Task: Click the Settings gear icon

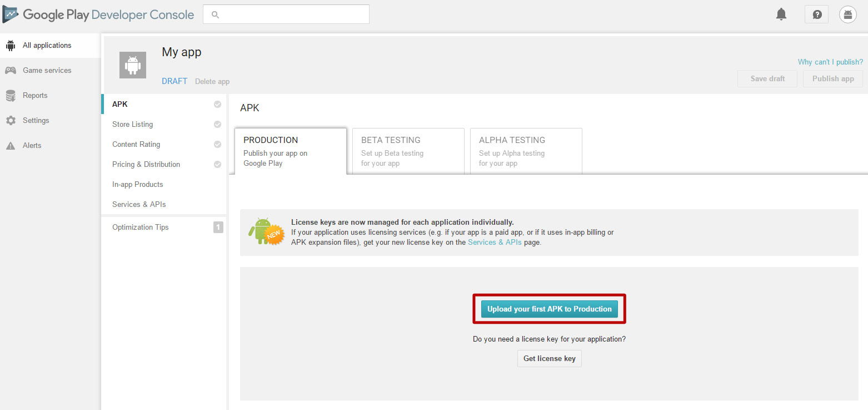Action: [11, 121]
